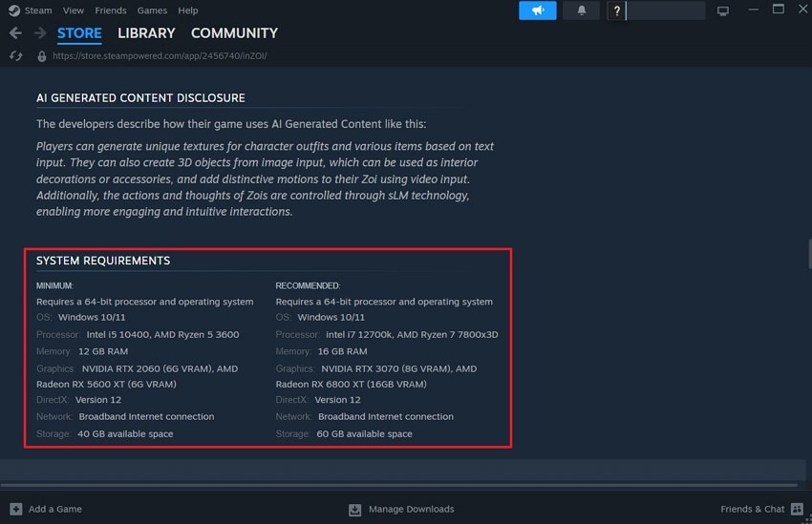The image size is (812, 524).
Task: Open the Help menu
Action: coord(188,10)
